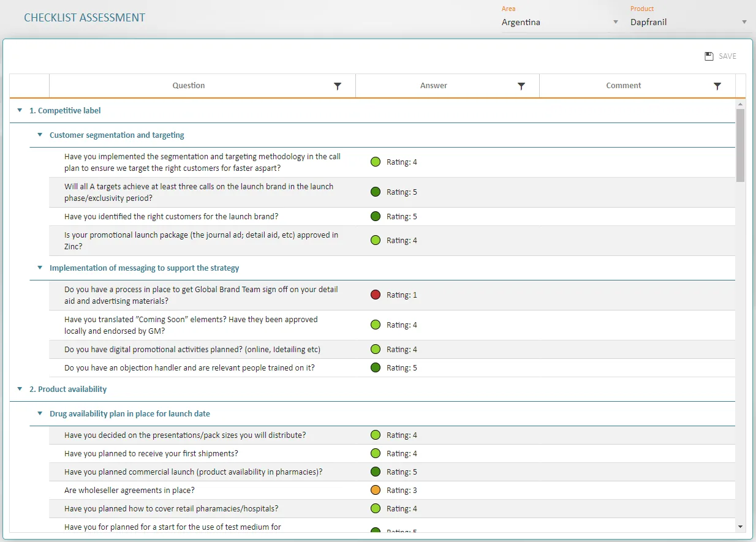Select cover retail pharamacies/hospitals question
This screenshot has width=756, height=542.
(171, 509)
